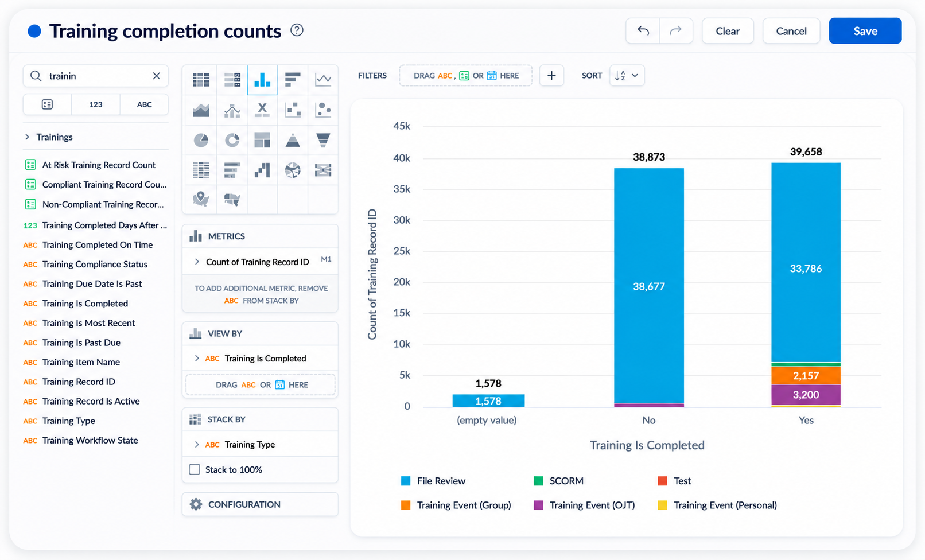Pick the Bullet chart icon
Image resolution: width=925 pixels, height=560 pixels.
(232, 170)
